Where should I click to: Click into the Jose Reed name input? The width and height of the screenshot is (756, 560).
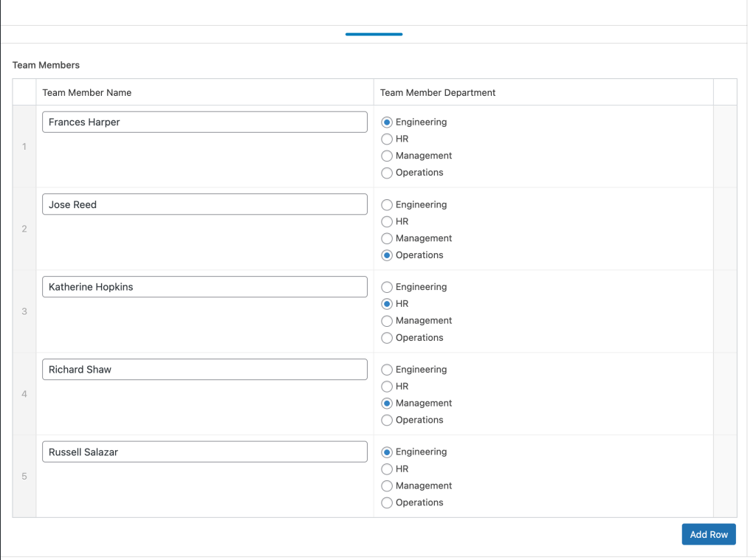(x=205, y=204)
